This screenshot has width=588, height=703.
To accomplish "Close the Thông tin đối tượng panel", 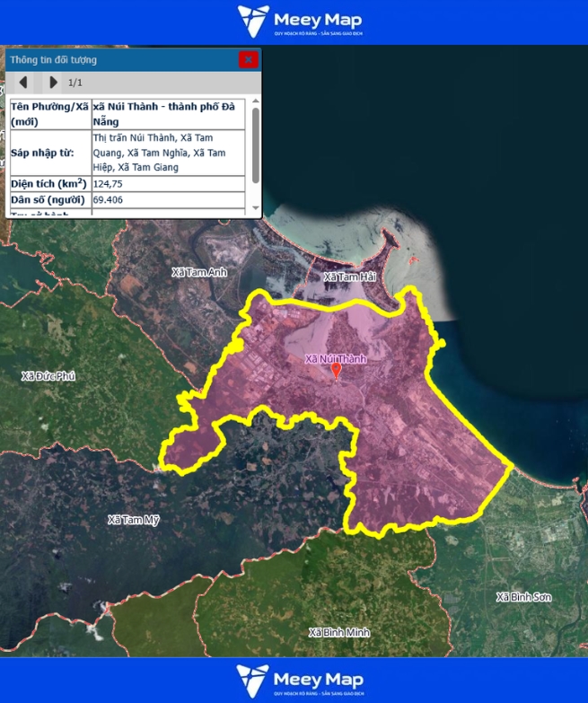I will pyautogui.click(x=249, y=59).
